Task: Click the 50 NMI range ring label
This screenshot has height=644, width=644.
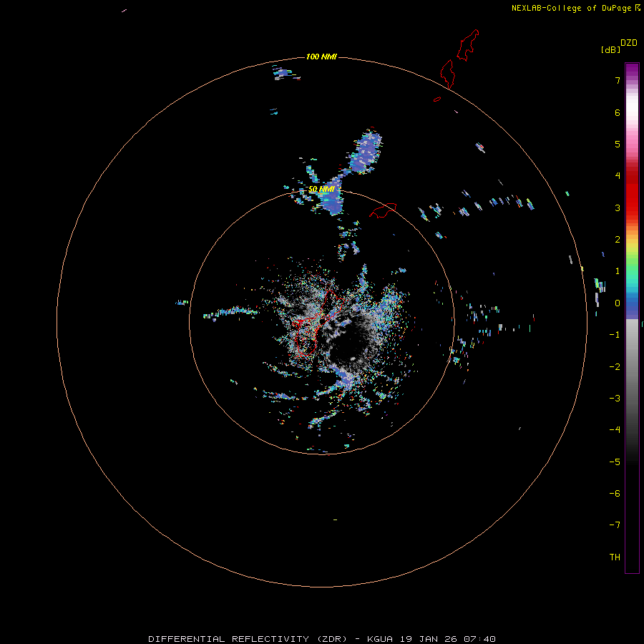Action: (x=321, y=190)
